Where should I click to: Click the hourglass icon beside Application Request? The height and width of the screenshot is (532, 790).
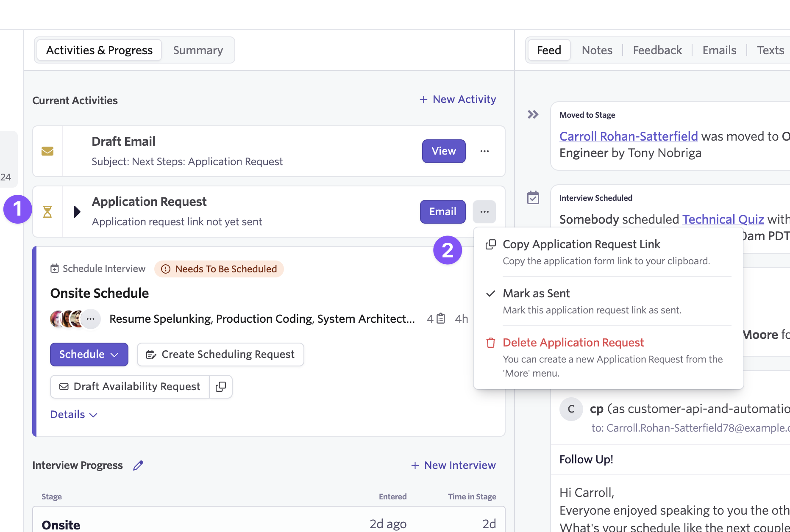pyautogui.click(x=47, y=211)
